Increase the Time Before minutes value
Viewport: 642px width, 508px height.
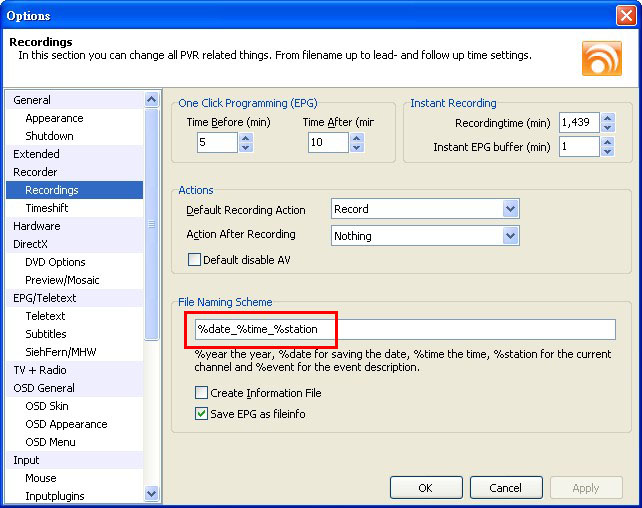coord(246,137)
